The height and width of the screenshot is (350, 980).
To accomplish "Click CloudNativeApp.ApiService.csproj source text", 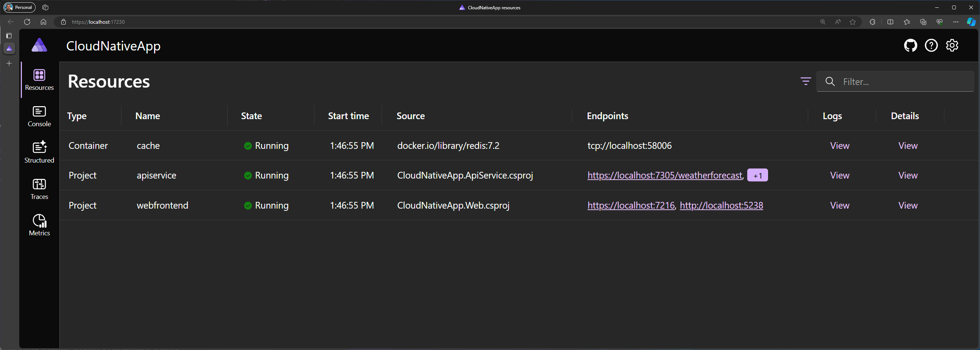I will click(465, 176).
